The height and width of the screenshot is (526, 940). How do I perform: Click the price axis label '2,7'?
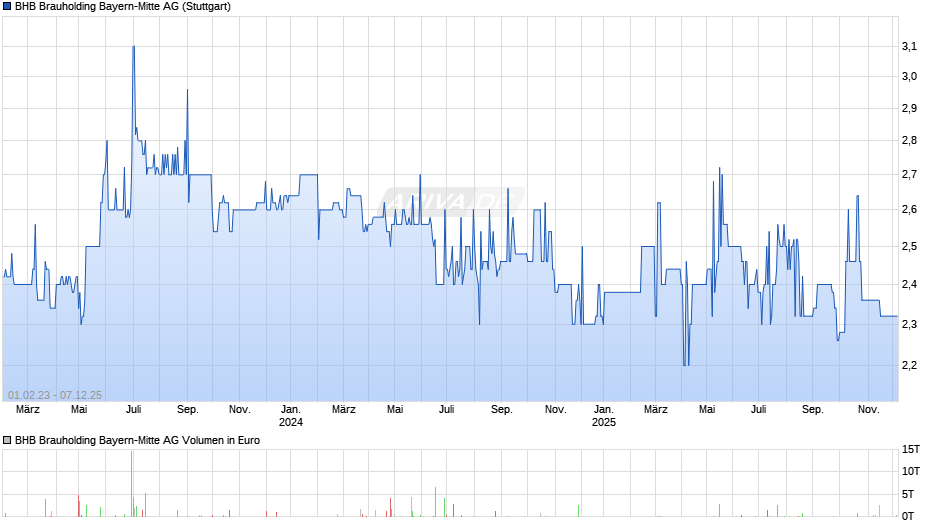click(x=909, y=175)
